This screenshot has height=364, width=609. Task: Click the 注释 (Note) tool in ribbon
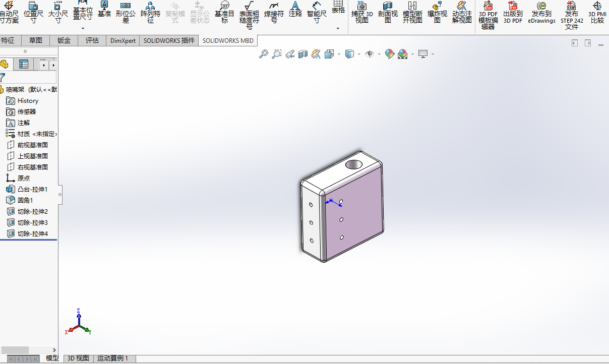[x=295, y=9]
